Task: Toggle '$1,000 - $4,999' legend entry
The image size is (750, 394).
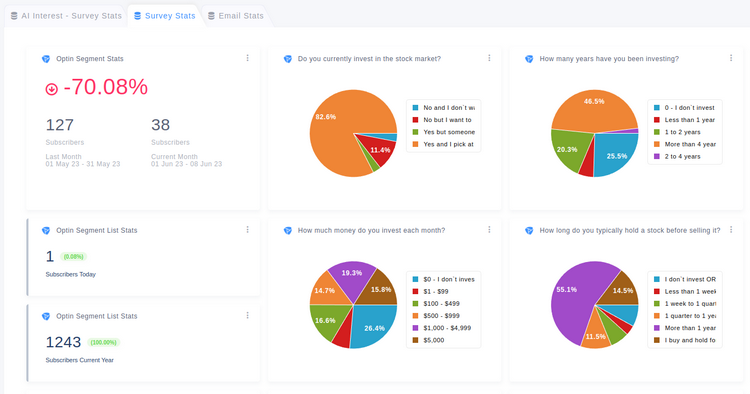Action: (x=442, y=328)
